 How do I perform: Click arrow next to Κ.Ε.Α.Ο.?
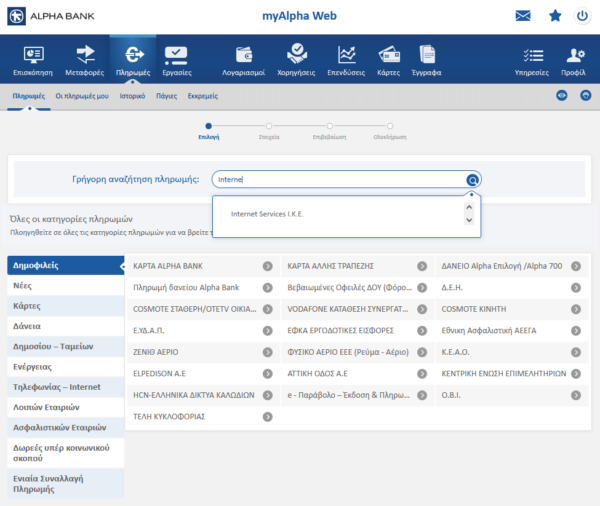coord(576,352)
